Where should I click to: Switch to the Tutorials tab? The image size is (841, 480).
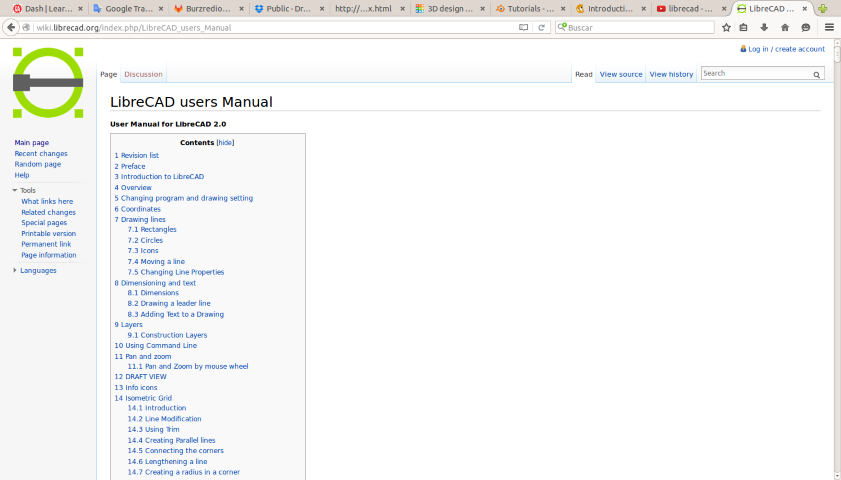click(x=530, y=9)
